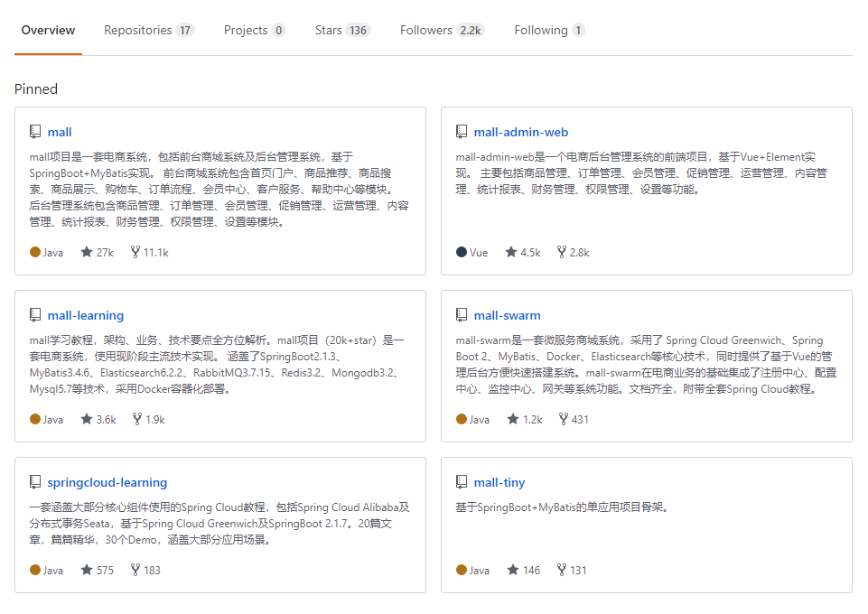Open the mall-learning repository link

(x=85, y=315)
